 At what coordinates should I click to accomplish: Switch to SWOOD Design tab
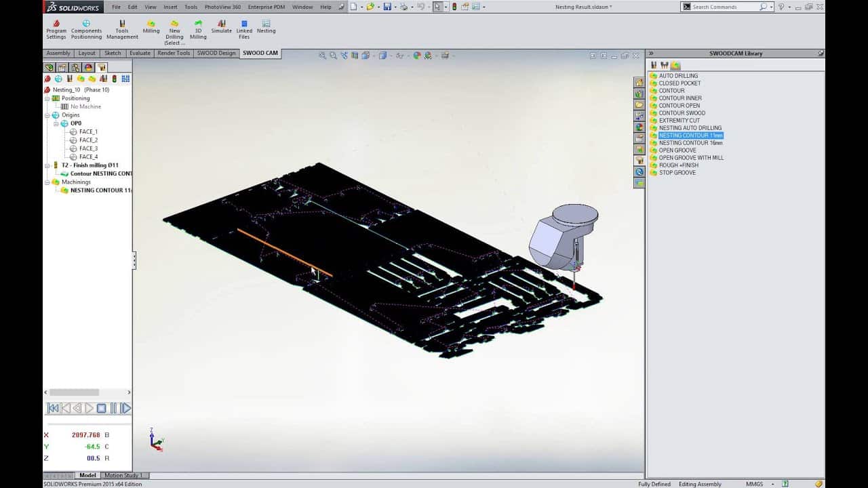pyautogui.click(x=216, y=53)
